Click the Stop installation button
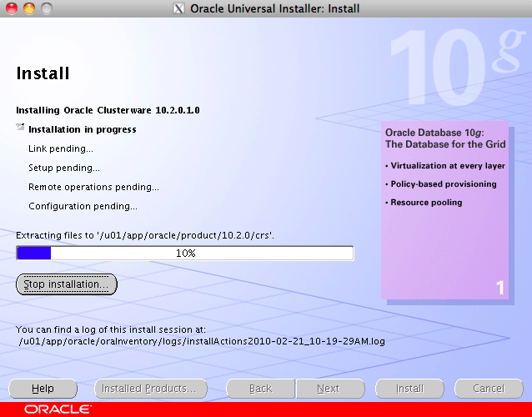The image size is (532, 417). pos(67,284)
